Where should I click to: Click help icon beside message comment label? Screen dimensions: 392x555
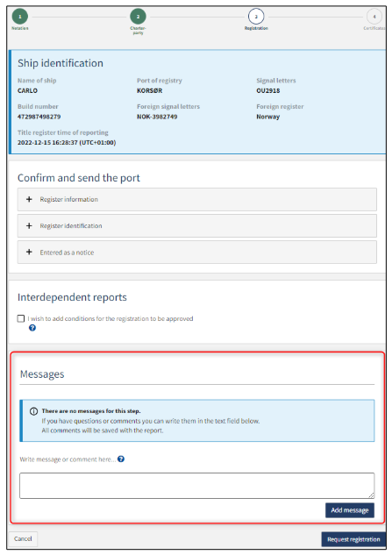pyautogui.click(x=121, y=459)
